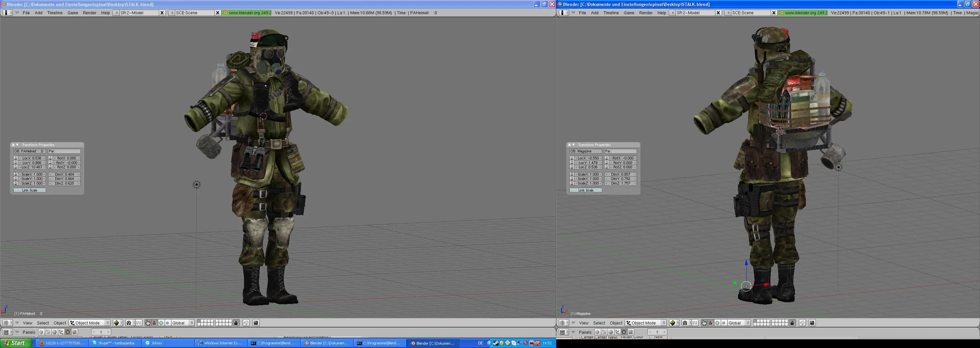
Task: Open File menu in left Blender window
Action: [x=26, y=13]
